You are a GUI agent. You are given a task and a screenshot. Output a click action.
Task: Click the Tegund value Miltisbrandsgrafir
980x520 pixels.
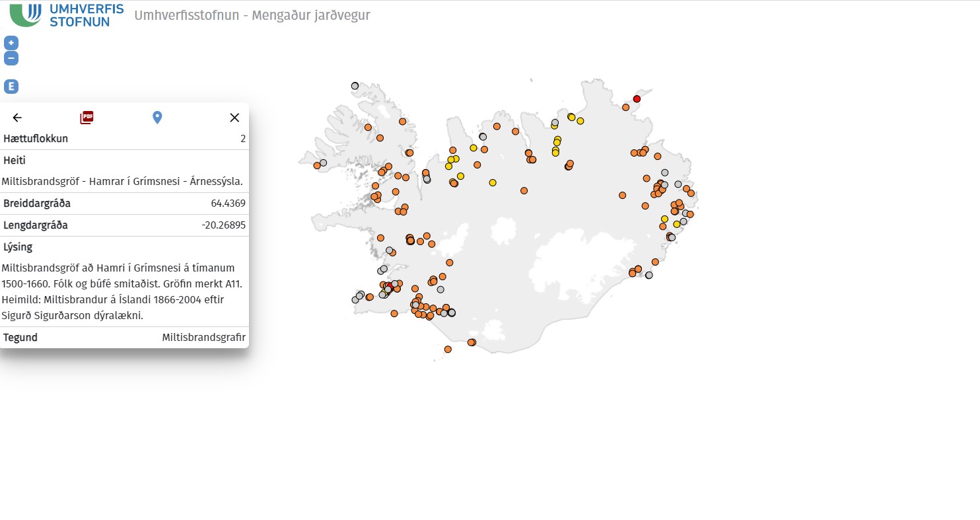203,337
